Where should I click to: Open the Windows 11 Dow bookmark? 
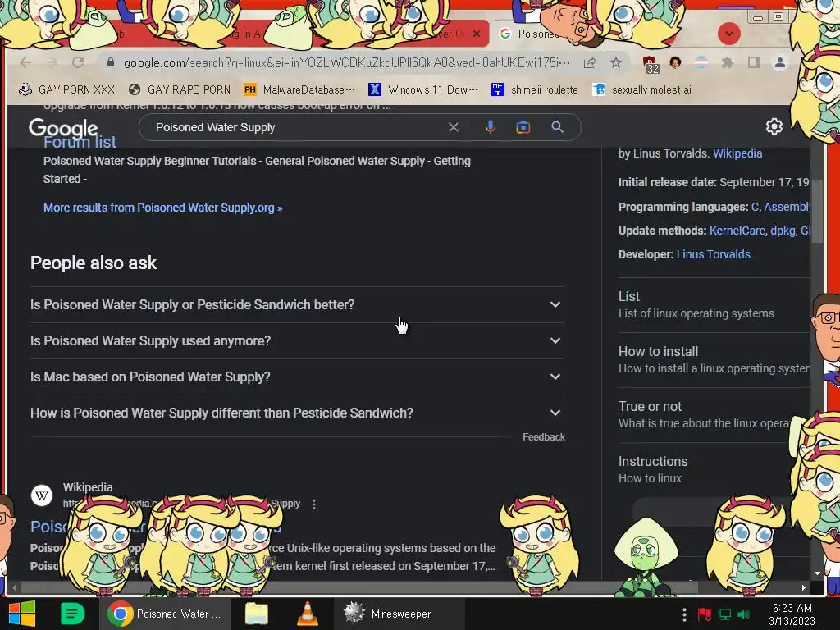(x=422, y=89)
